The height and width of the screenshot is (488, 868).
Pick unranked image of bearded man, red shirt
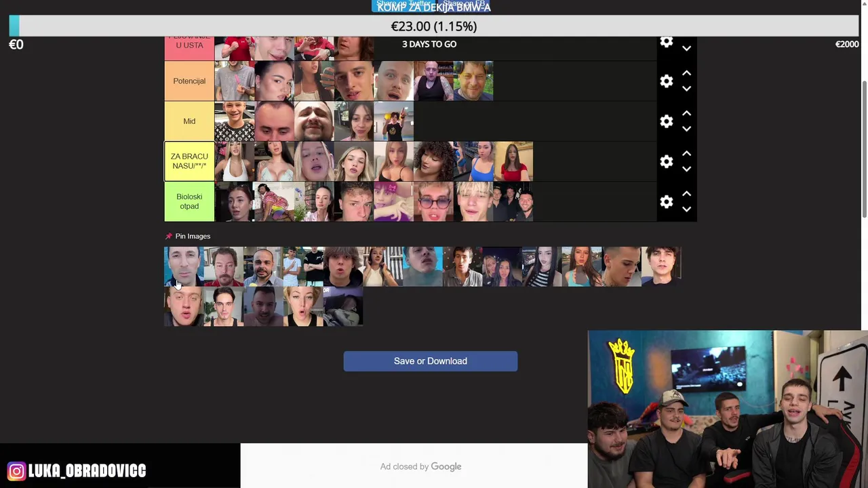coord(224,266)
